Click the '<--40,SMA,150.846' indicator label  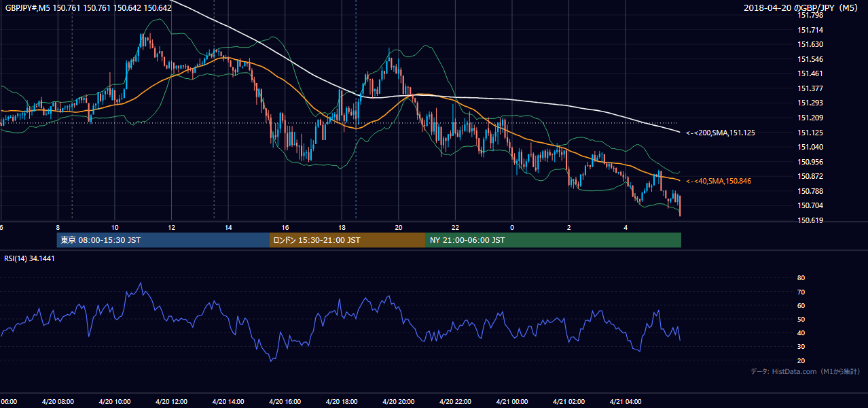pos(719,181)
